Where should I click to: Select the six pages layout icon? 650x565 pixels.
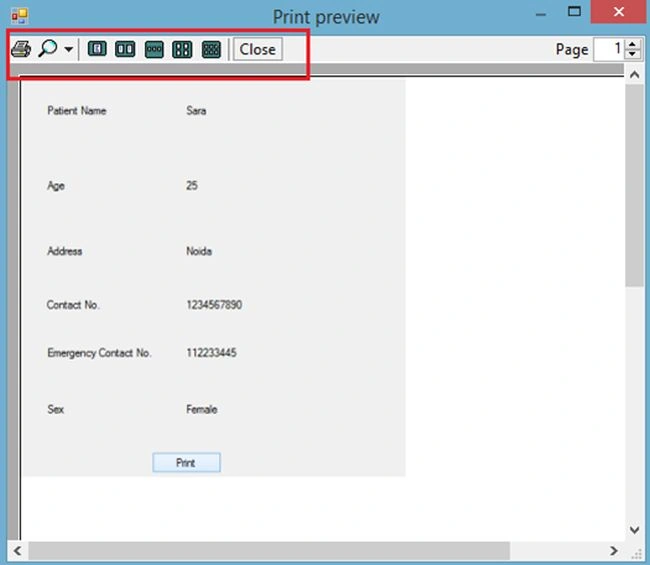click(x=211, y=49)
